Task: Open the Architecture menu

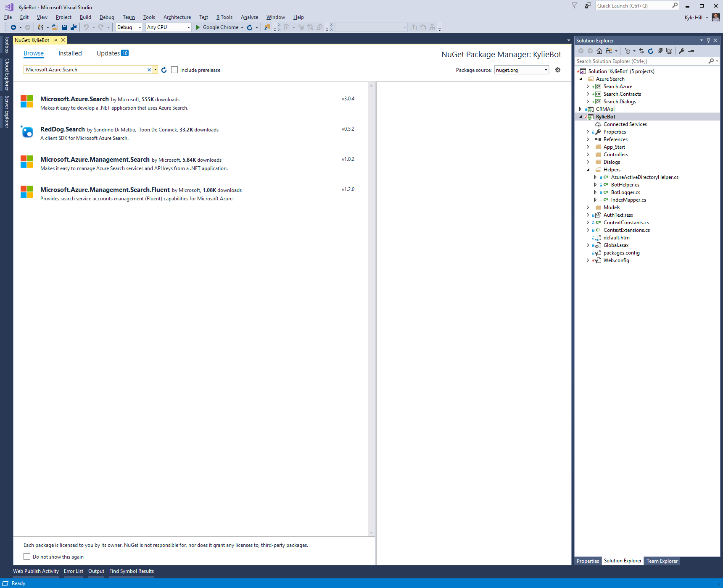Action: (177, 17)
